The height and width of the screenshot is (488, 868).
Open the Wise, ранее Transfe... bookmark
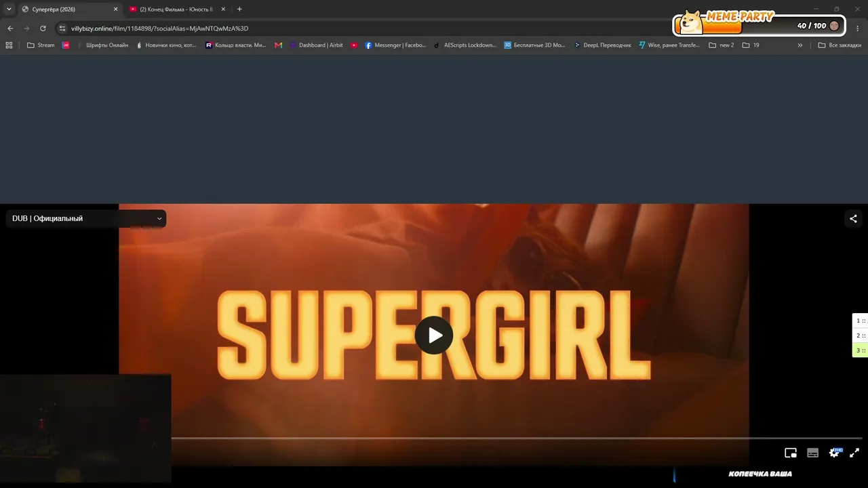click(x=669, y=45)
